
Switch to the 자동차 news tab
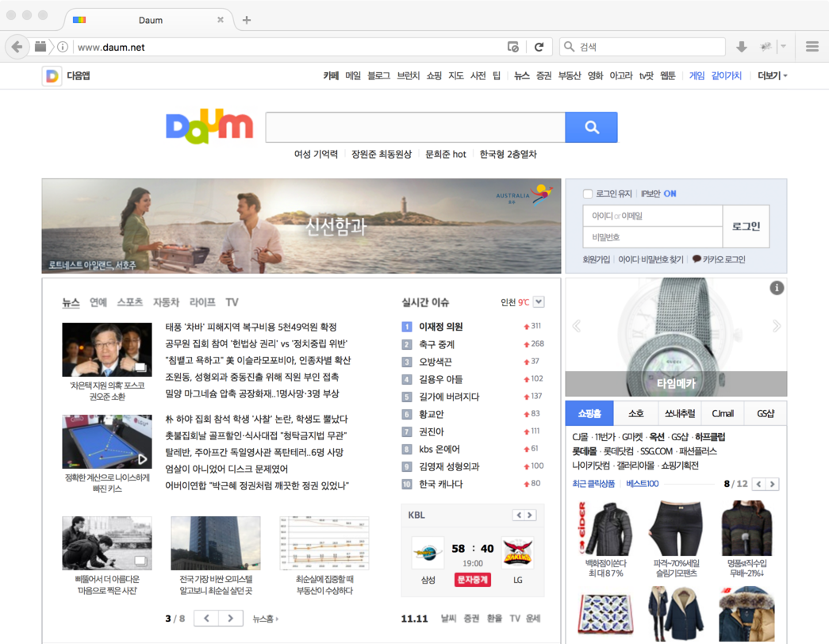click(166, 302)
